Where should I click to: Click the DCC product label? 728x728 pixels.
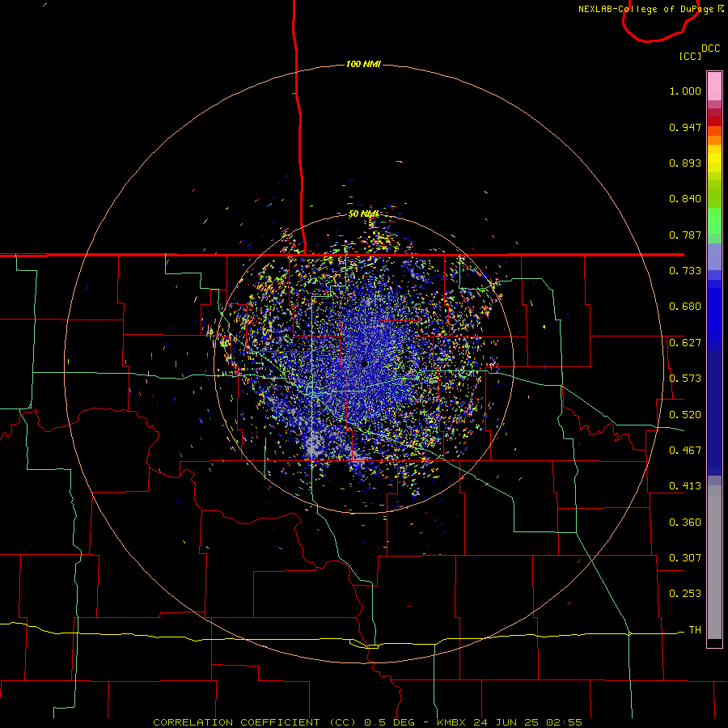pos(711,49)
